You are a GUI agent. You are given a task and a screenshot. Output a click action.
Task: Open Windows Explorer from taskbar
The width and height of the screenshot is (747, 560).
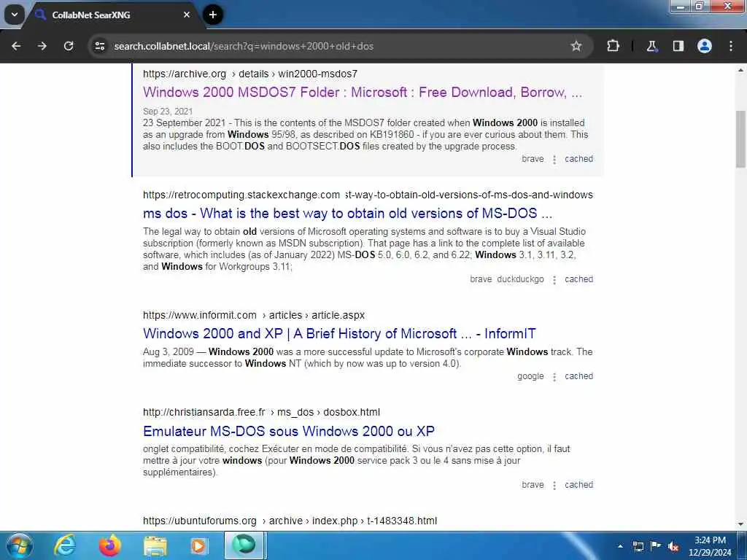(155, 545)
